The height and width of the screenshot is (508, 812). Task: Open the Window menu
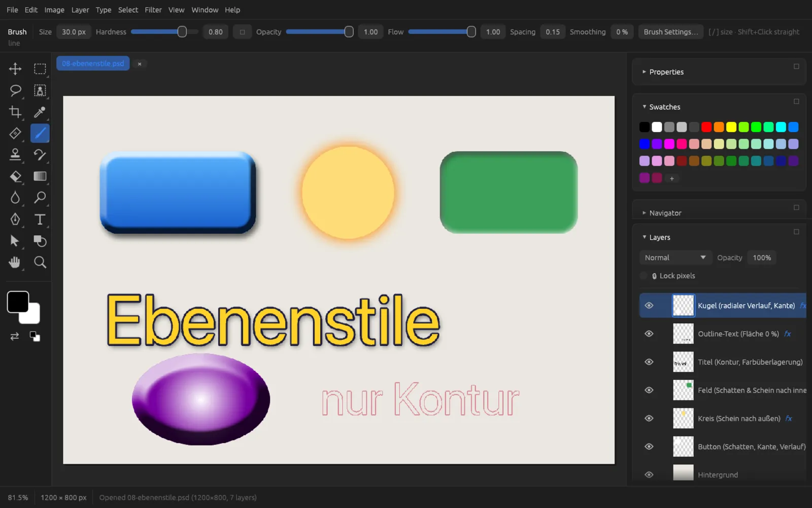(x=205, y=10)
